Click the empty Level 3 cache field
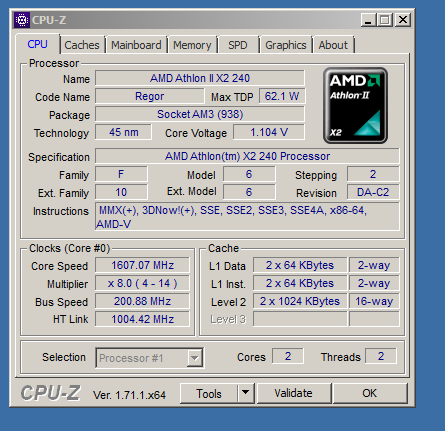 pyautogui.click(x=300, y=319)
